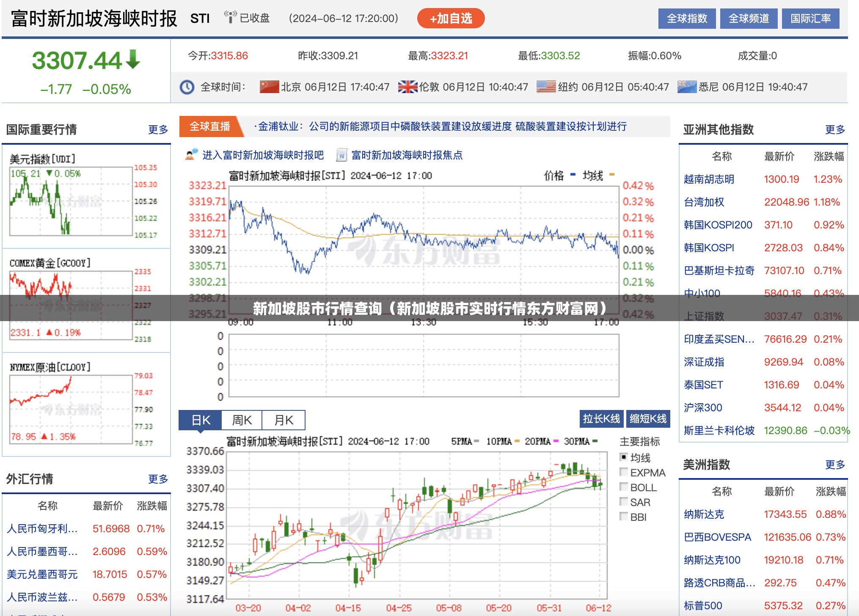Open 越南胡志明 index row

763,179
